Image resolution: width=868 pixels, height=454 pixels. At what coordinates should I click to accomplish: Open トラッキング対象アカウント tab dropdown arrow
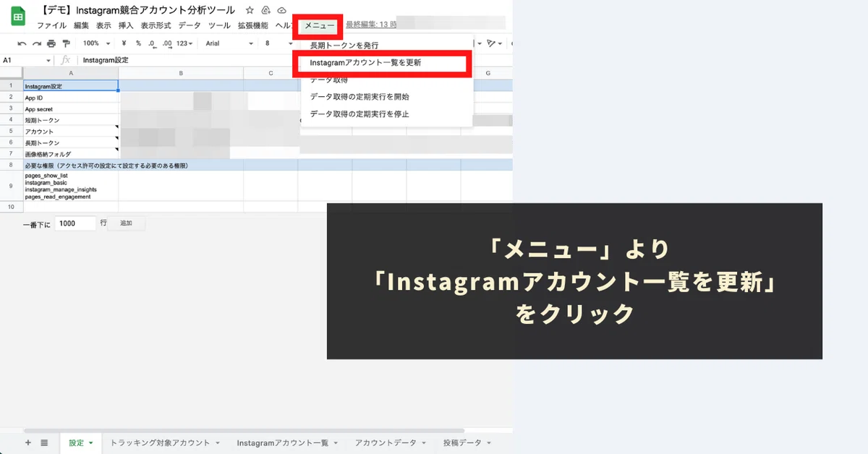[217, 443]
